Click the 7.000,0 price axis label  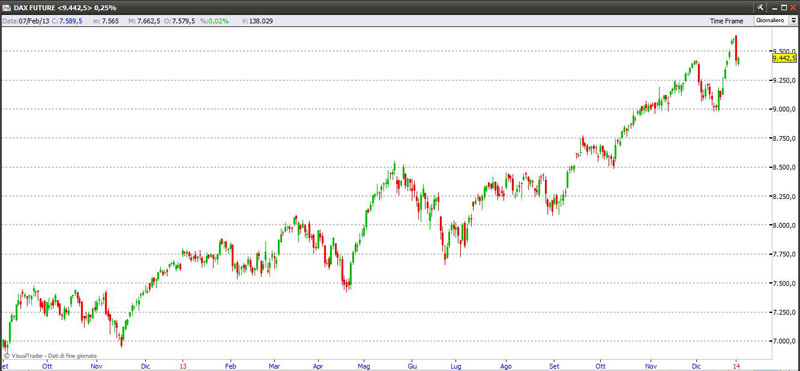[785, 341]
